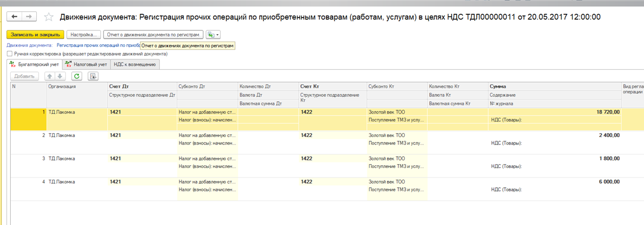Click the icon button right of refresh
This screenshot has width=644, height=225.
point(93,76)
